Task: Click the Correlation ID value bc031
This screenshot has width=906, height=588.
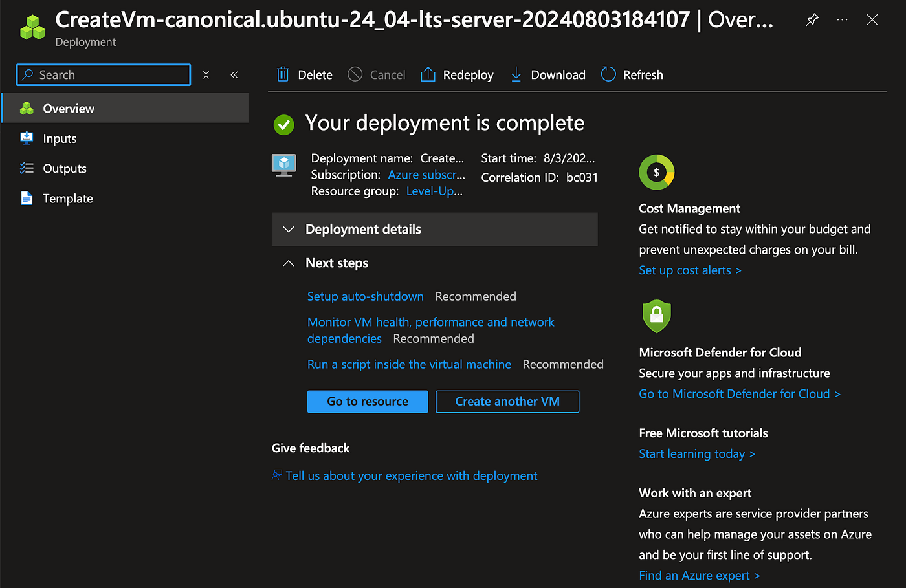Action: (582, 177)
